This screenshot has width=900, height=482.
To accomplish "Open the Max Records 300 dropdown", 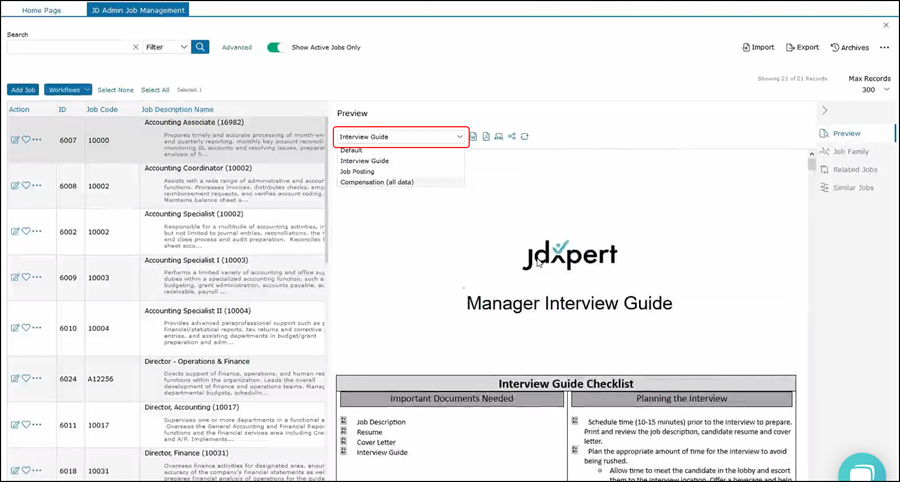I will (x=868, y=90).
